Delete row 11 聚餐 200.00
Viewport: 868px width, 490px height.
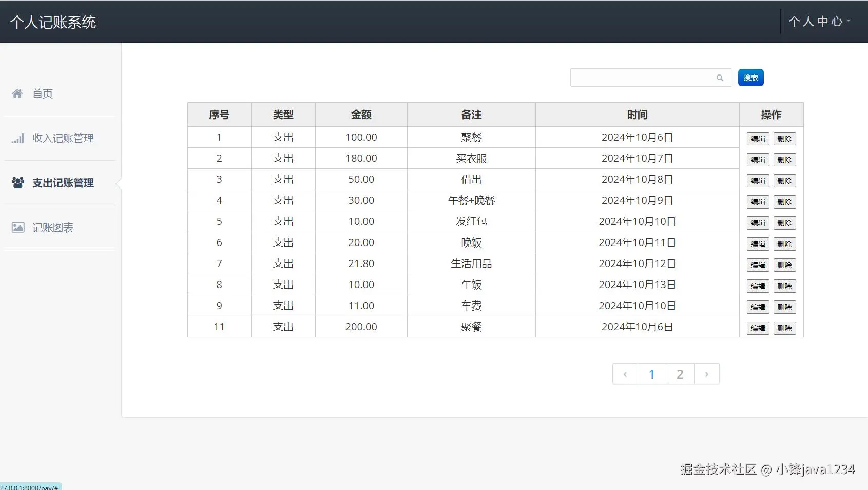point(784,328)
